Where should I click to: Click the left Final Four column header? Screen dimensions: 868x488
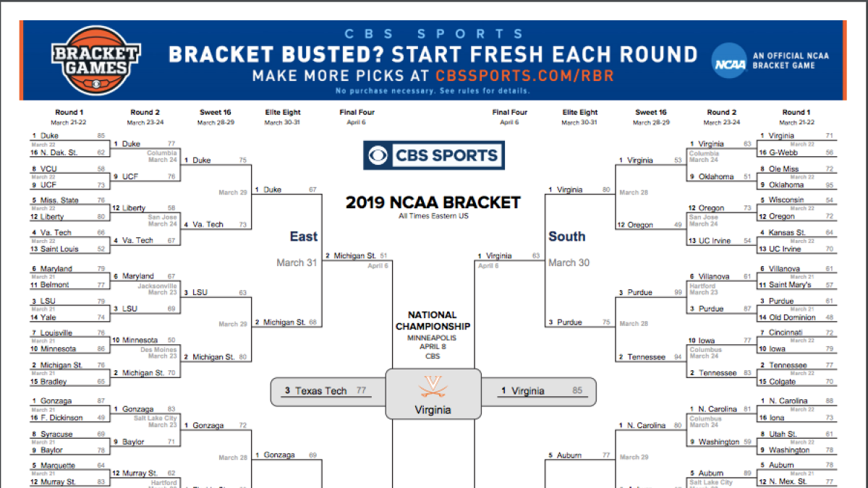tap(357, 112)
